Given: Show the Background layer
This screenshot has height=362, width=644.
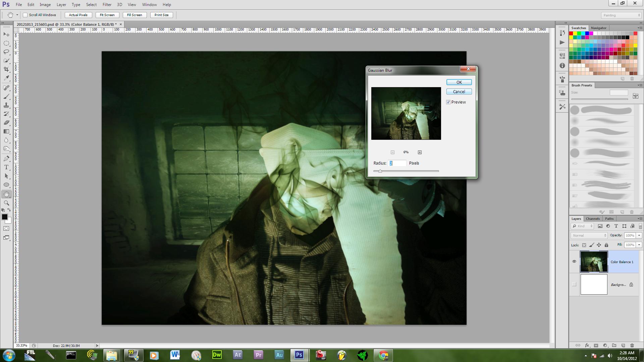Looking at the screenshot, I should (x=574, y=284).
